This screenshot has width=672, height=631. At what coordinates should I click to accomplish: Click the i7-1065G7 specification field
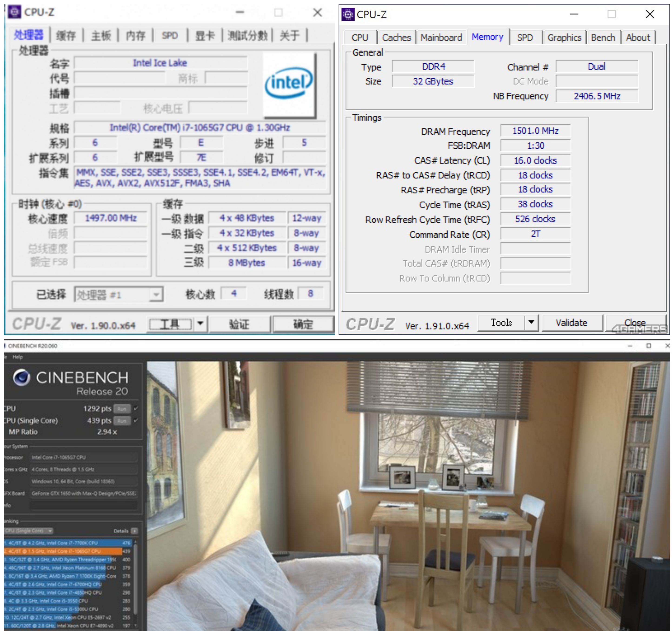[x=200, y=128]
